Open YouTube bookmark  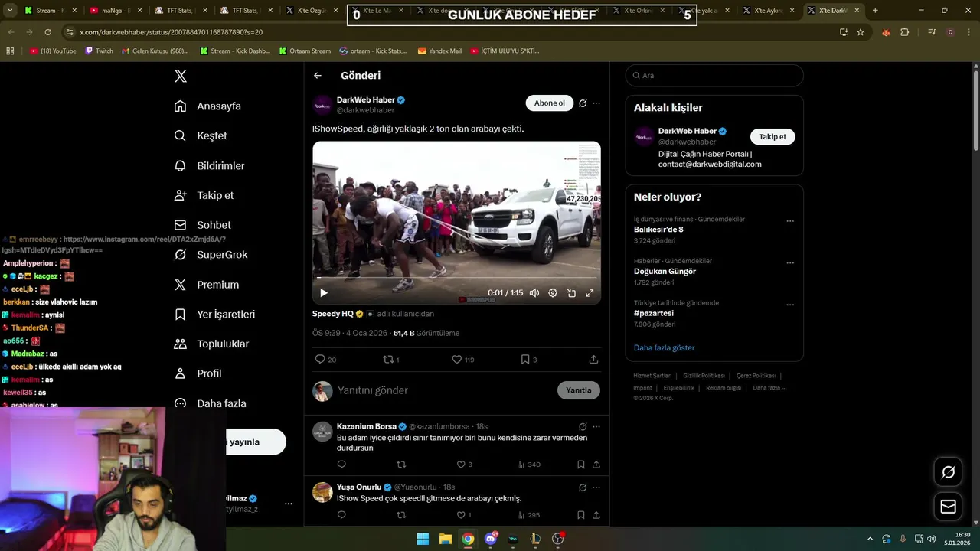53,51
